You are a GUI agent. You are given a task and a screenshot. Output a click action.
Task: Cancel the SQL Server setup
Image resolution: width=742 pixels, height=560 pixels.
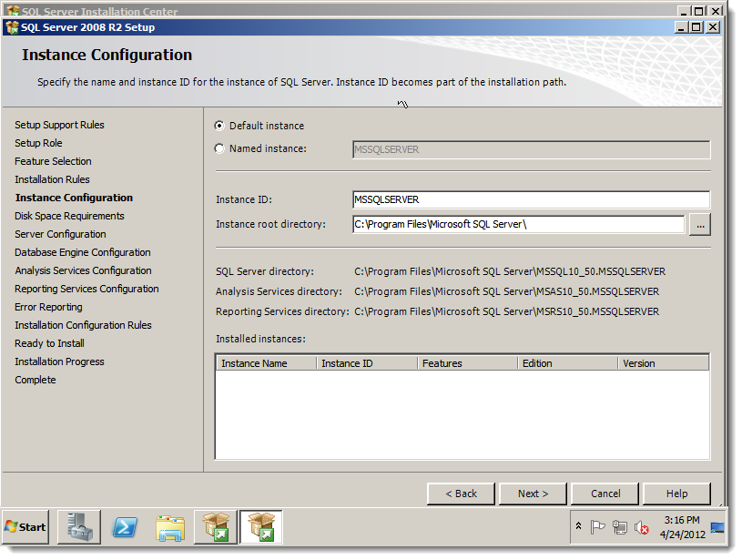click(x=605, y=494)
